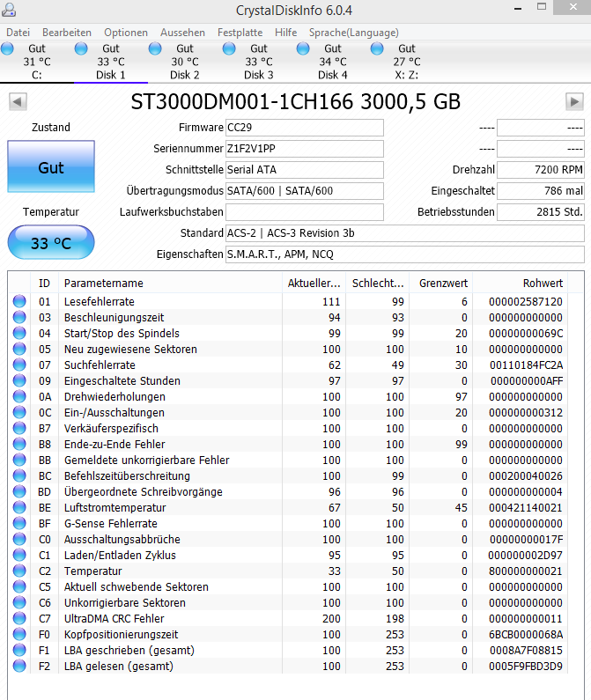Click status icon of Übergeordnete Schreibvorgänge
Image resolution: width=591 pixels, height=700 pixels.
(19, 491)
